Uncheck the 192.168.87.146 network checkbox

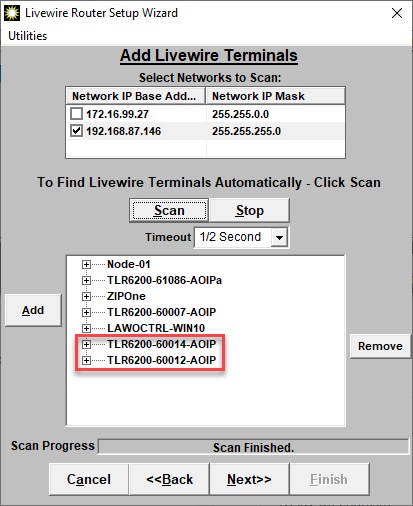tap(76, 131)
